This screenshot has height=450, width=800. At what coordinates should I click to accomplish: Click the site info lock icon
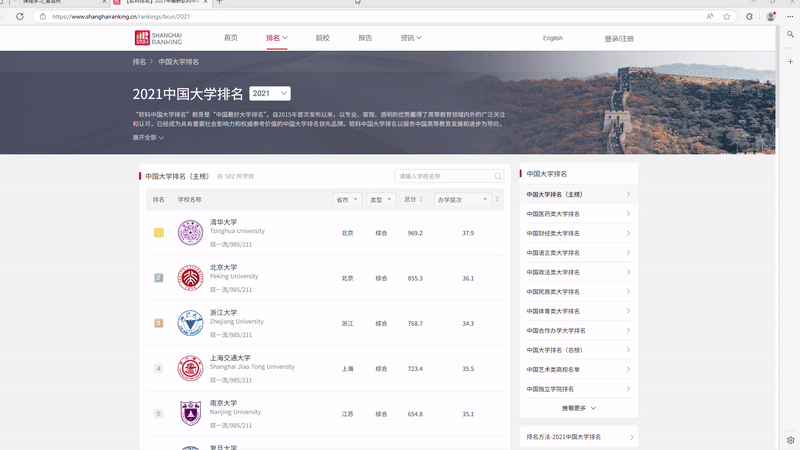tap(43, 16)
